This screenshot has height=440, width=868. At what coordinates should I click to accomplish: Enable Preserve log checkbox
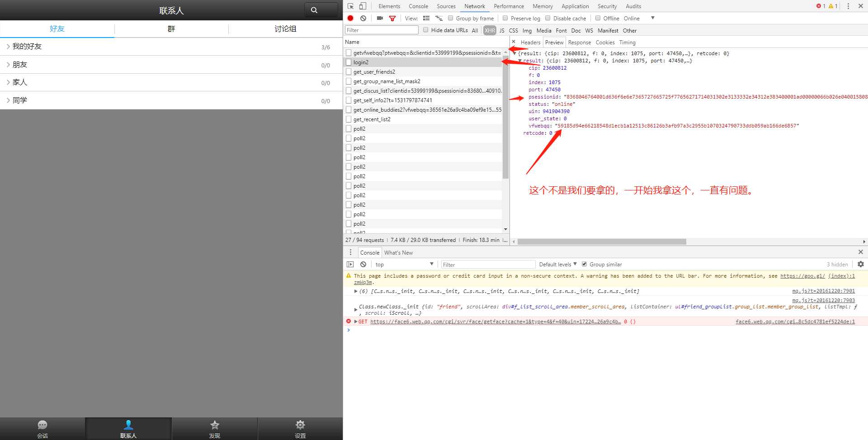(505, 18)
